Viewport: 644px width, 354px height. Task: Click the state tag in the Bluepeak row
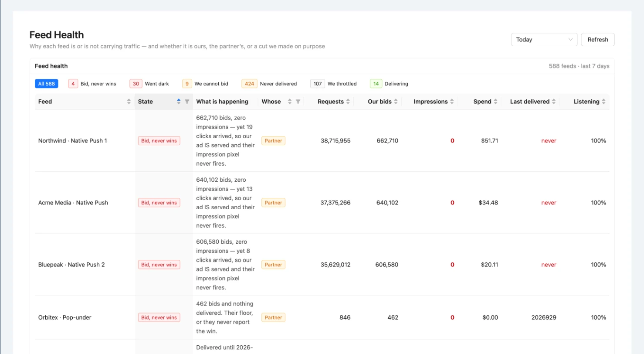point(159,265)
